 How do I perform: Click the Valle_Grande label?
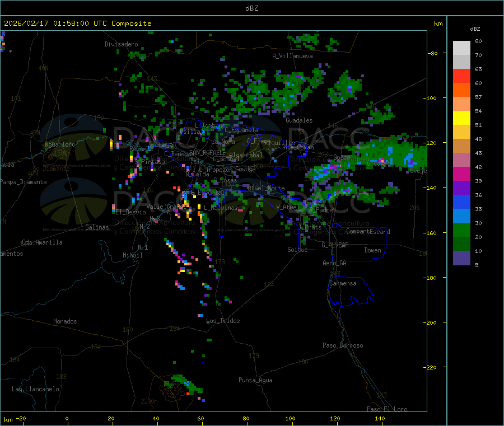click(x=166, y=207)
